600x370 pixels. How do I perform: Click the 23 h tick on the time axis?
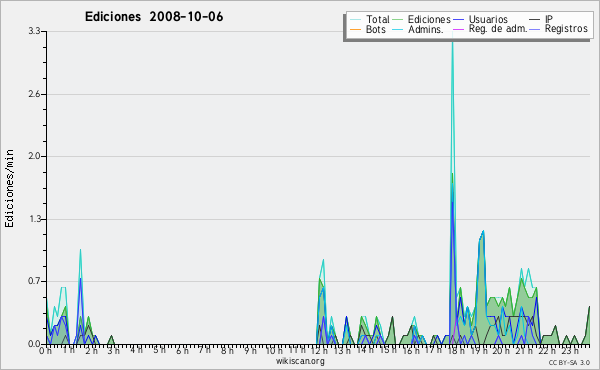[570, 350]
